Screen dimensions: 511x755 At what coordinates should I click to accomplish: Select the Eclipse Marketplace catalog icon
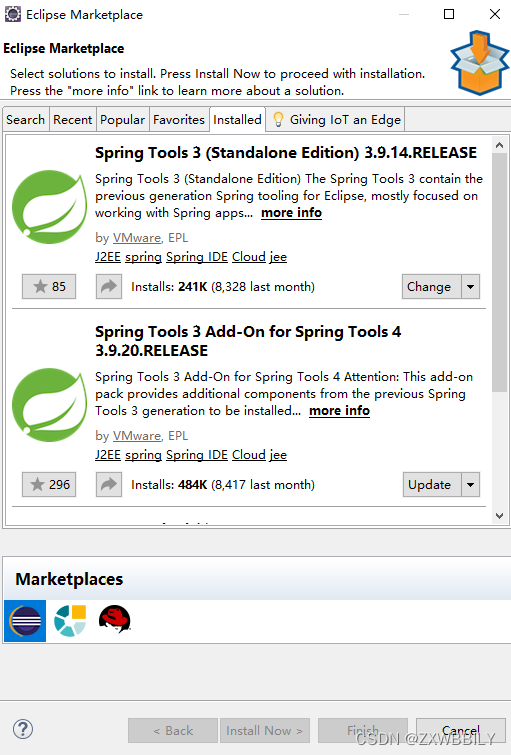[25, 621]
